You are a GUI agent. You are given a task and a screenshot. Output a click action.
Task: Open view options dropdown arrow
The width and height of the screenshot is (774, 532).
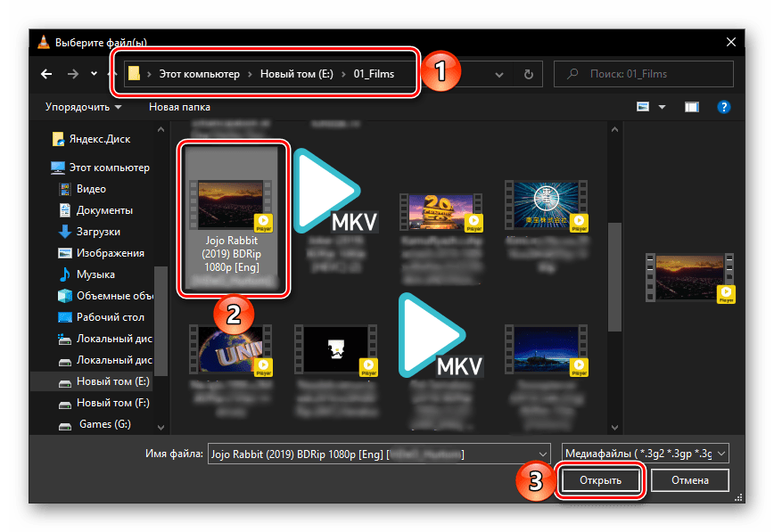(662, 107)
